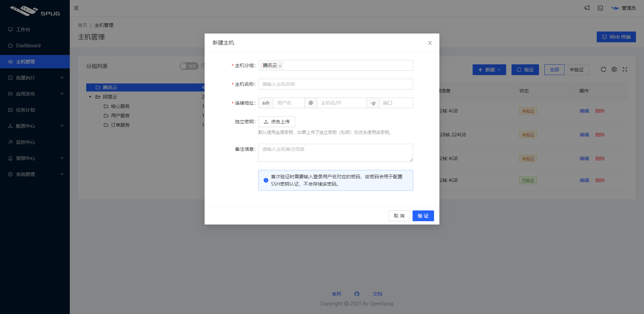Image resolution: width=644 pixels, height=314 pixels.
Task: Open the 文档 footer link
Action: coord(377,294)
